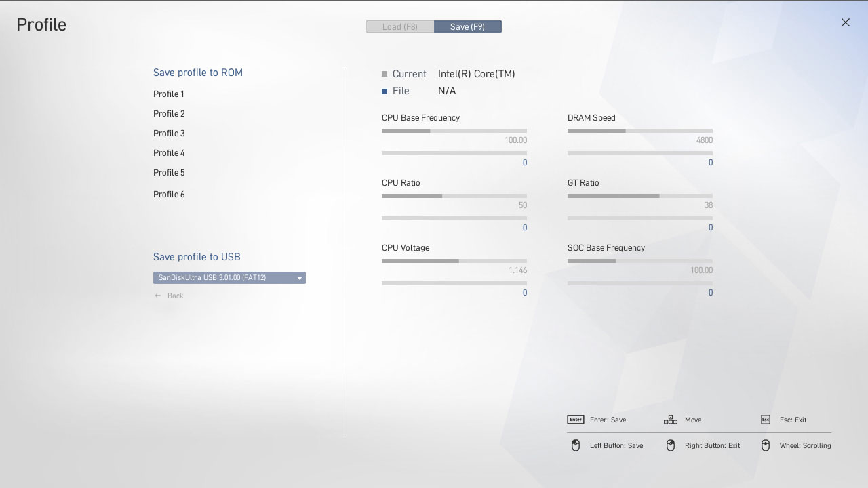The height and width of the screenshot is (488, 868).
Task: Select the Save (F9) tab
Action: coord(468,27)
